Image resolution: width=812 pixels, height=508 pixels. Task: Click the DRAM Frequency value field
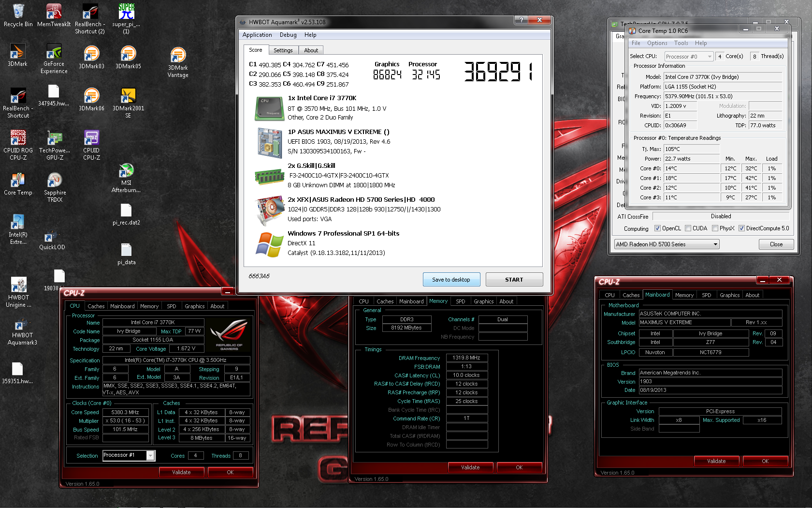[466, 358]
